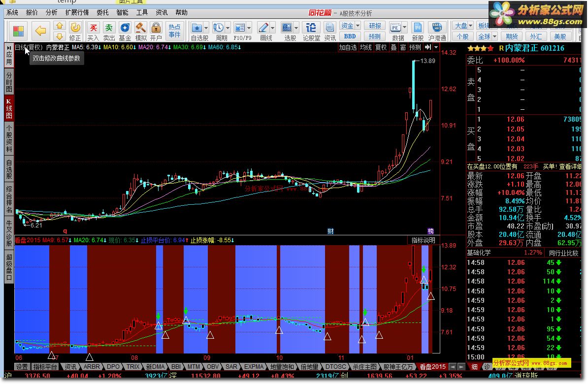Click the BBD button
The width and height of the screenshot is (588, 384).
pyautogui.click(x=350, y=36)
